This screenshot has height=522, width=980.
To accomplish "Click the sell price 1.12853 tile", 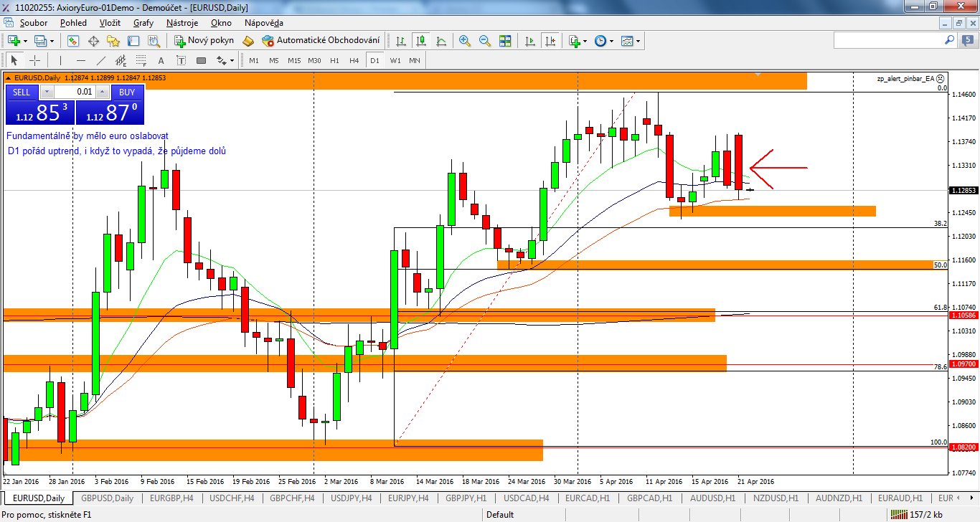I will [x=39, y=113].
